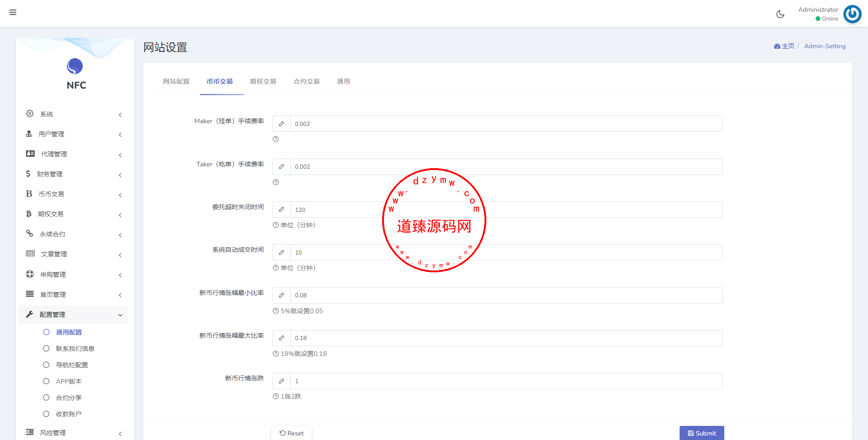This screenshot has height=440, width=868.
Task: Focus the 新币行情涨跌 input showing 1
Action: pos(506,381)
